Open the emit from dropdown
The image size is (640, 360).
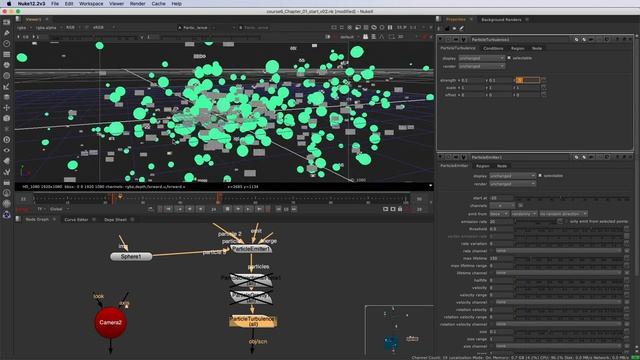pyautogui.click(x=499, y=213)
